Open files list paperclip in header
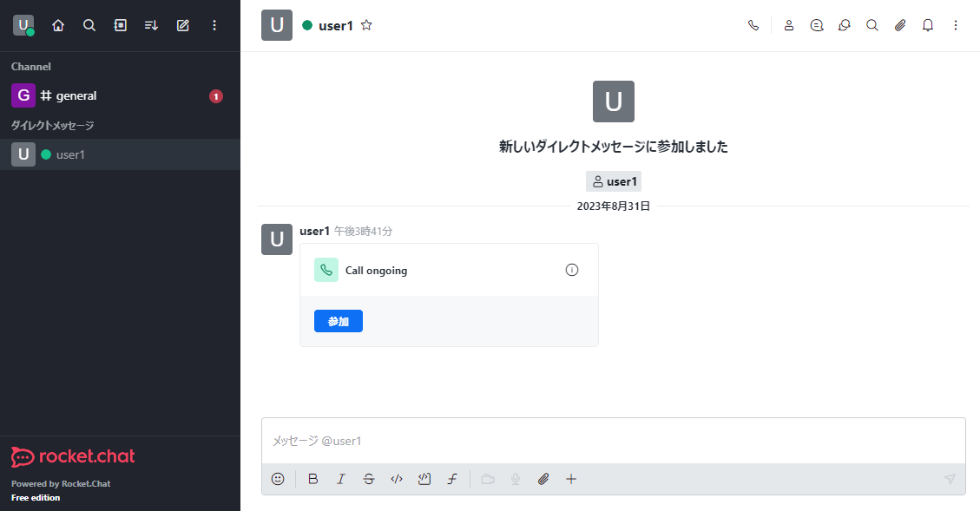The image size is (980, 511). pyautogui.click(x=900, y=25)
